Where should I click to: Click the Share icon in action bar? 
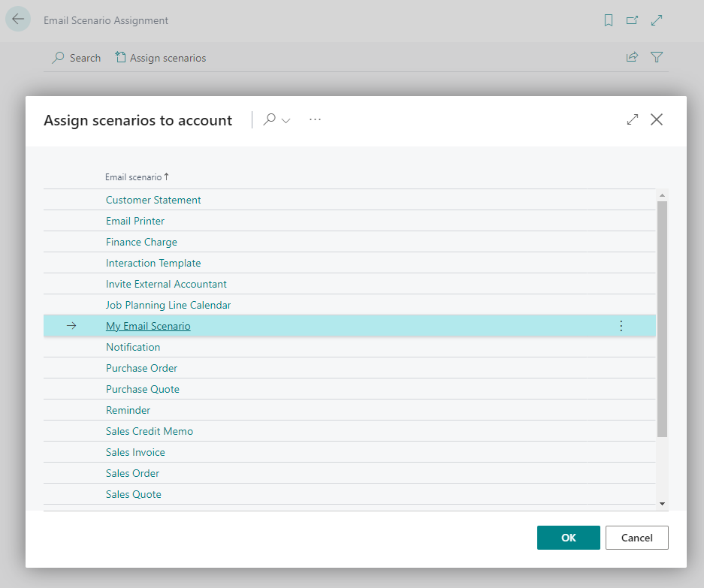click(x=632, y=57)
